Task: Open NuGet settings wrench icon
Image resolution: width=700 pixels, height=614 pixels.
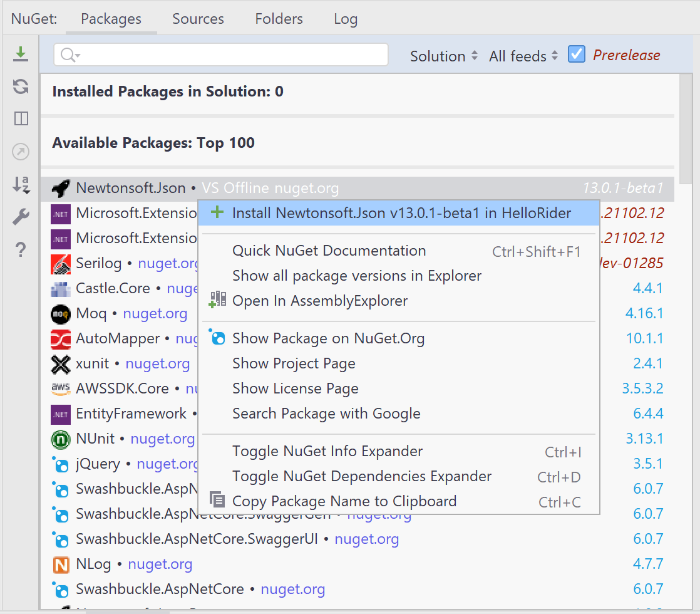Action: click(21, 217)
